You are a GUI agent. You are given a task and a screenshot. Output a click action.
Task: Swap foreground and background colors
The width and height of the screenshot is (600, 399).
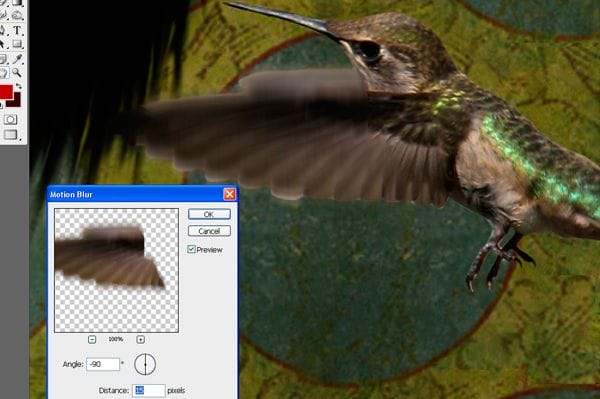[19, 87]
